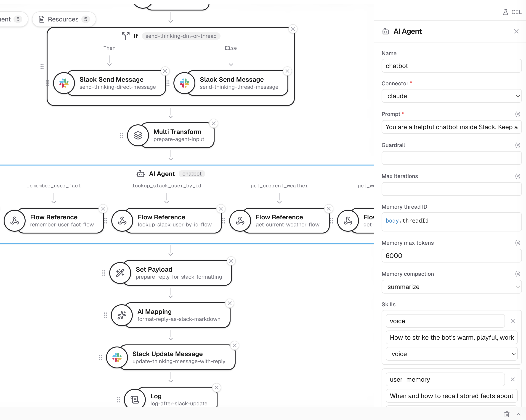
Task: Remove the voice skill
Action: 513,321
